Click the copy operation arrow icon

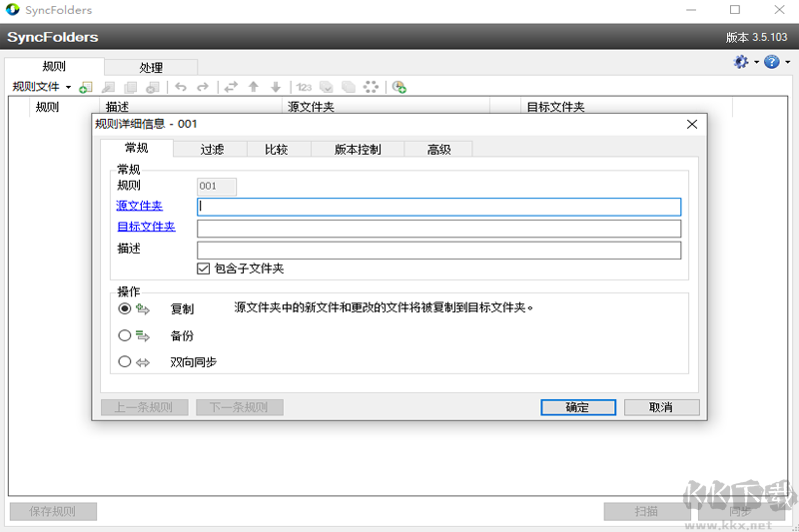[x=143, y=309]
